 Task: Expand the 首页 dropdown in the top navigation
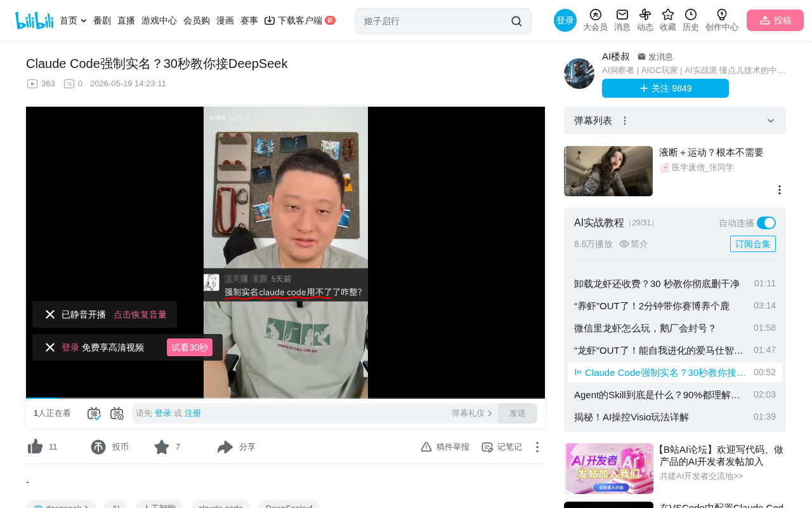coord(73,21)
